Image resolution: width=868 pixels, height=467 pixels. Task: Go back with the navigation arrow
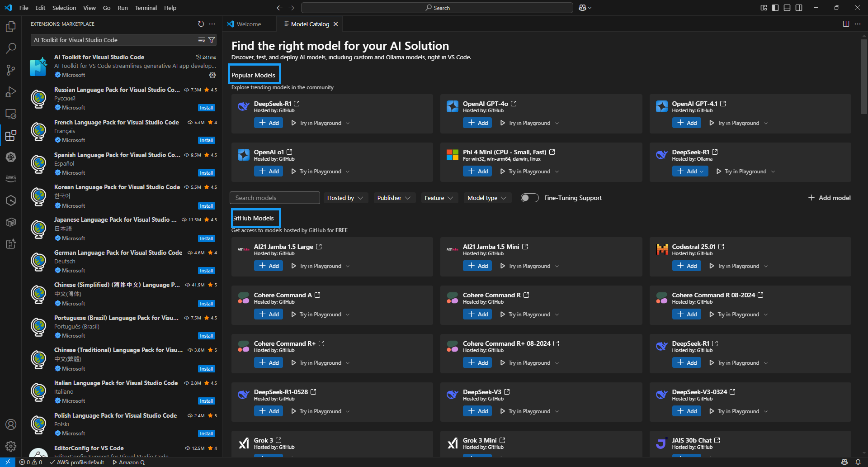click(x=279, y=8)
